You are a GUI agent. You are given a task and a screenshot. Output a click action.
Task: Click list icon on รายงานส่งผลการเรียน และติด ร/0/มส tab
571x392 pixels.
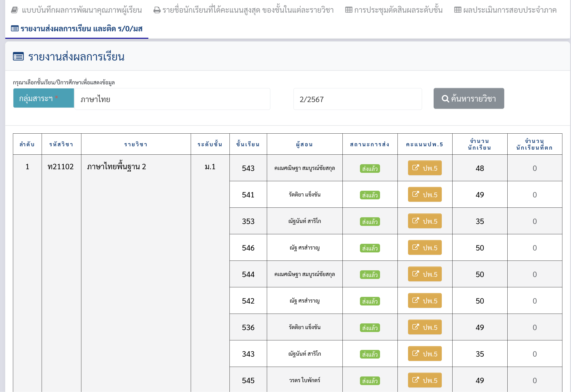point(15,29)
